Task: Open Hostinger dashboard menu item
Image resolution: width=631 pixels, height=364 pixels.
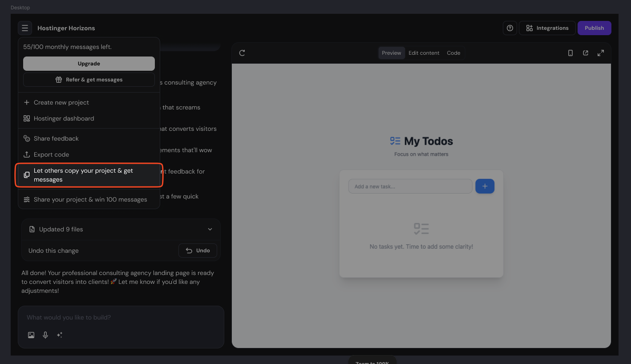Action: click(64, 118)
